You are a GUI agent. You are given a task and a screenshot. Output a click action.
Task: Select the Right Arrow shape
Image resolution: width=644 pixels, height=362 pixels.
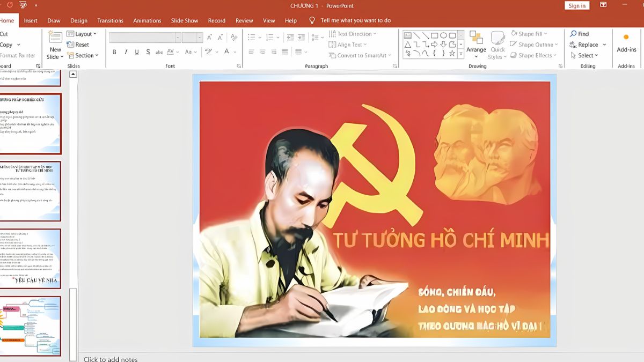pos(435,45)
